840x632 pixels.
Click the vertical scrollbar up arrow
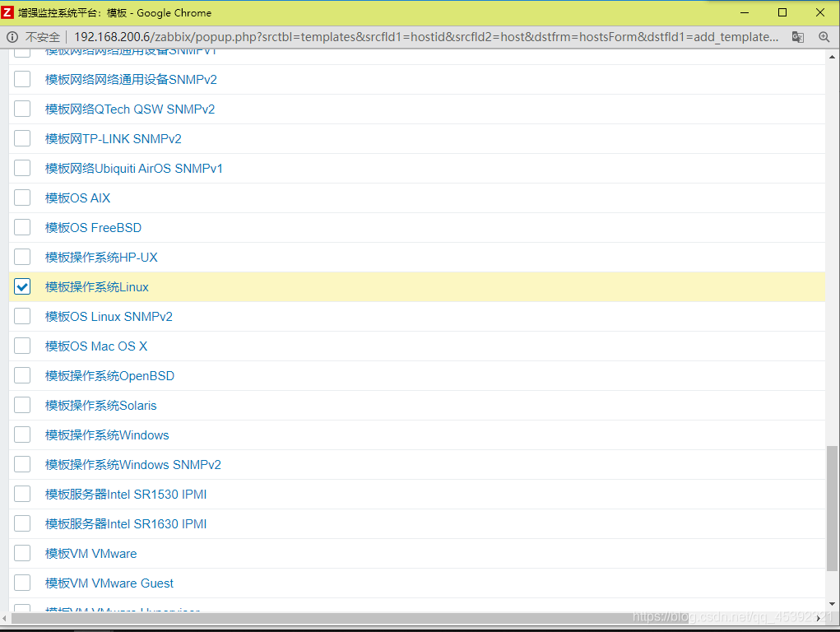pyautogui.click(x=832, y=56)
